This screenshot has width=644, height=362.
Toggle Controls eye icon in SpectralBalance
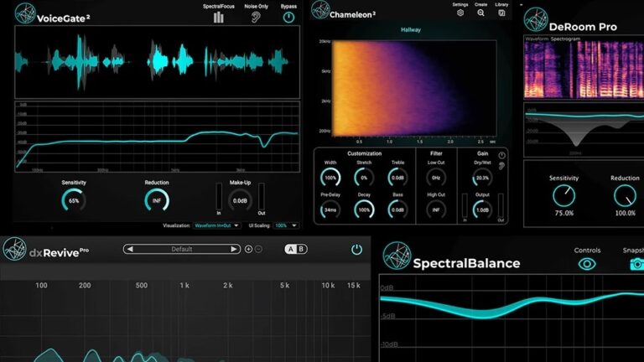(x=587, y=264)
